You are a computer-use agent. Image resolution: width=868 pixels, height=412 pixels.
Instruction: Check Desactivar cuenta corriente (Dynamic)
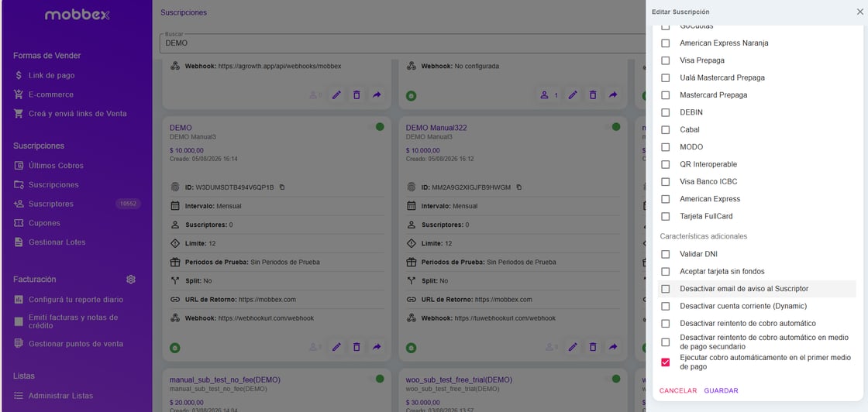[666, 306]
